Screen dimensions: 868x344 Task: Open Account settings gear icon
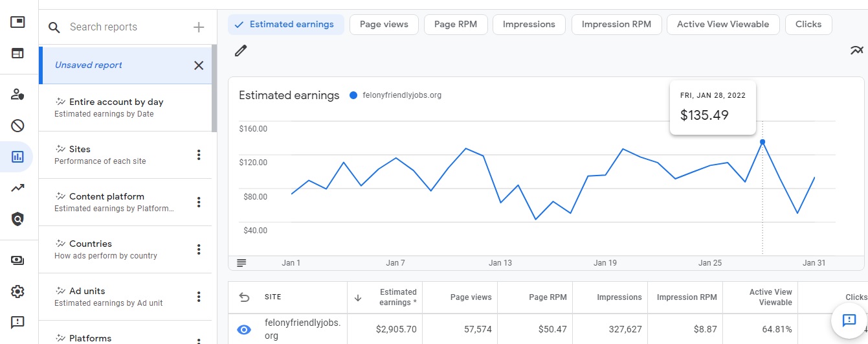18,292
